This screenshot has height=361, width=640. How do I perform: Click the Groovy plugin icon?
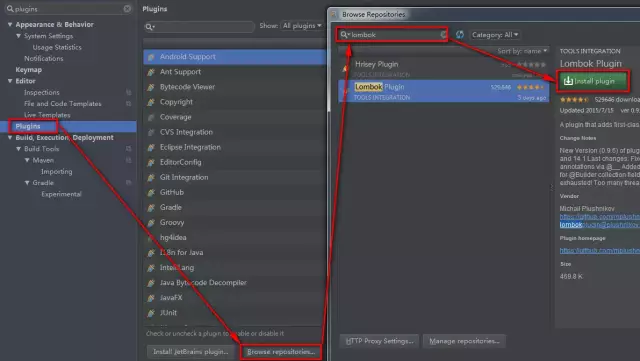point(151,223)
